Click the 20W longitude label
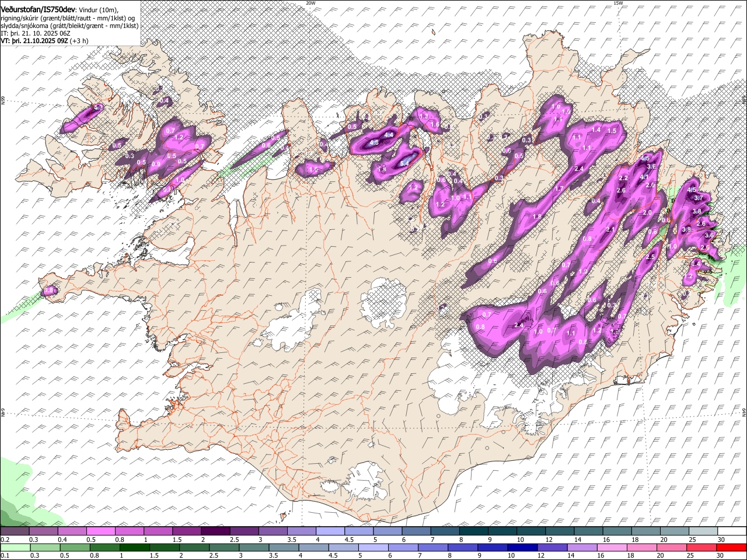This screenshot has width=747, height=560. (310, 3)
